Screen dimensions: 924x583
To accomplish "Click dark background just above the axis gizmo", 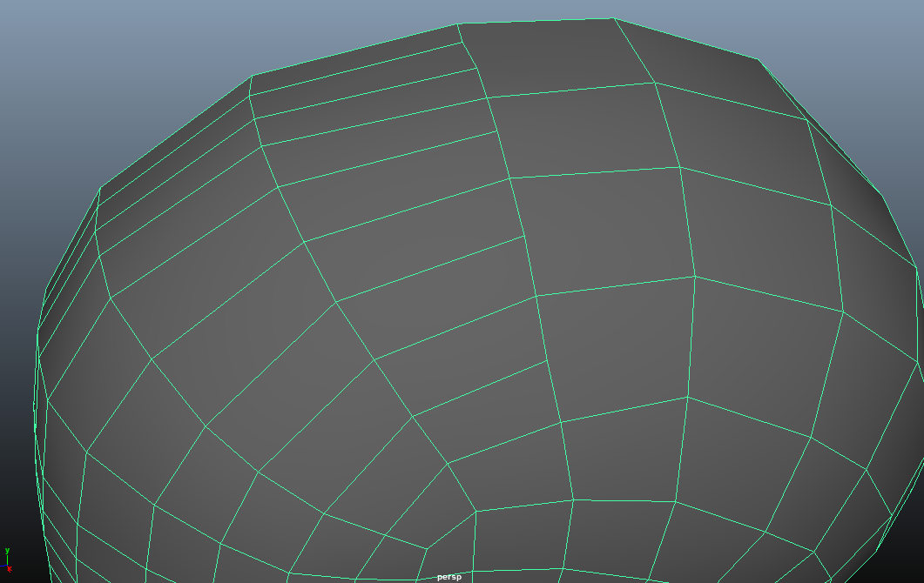I will tap(10, 522).
